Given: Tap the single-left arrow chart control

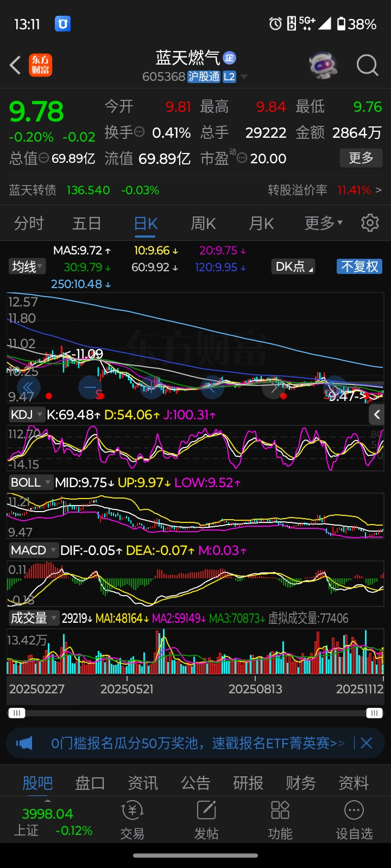Looking at the screenshot, I should point(213,387).
